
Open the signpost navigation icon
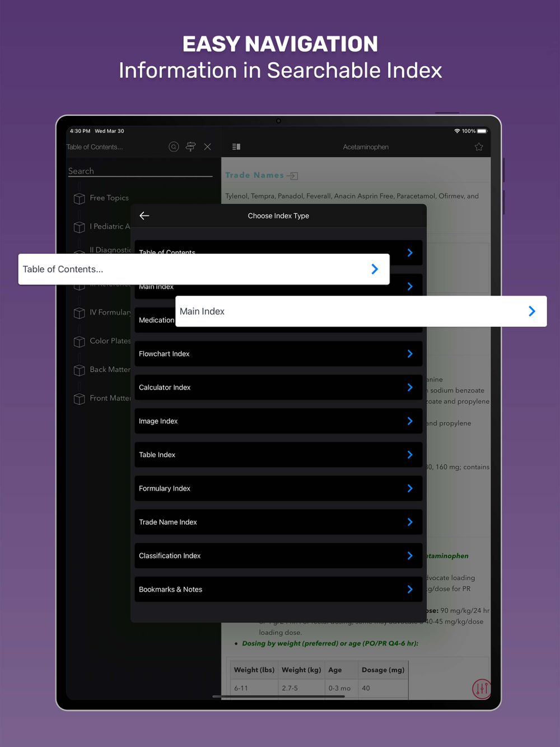(x=190, y=147)
